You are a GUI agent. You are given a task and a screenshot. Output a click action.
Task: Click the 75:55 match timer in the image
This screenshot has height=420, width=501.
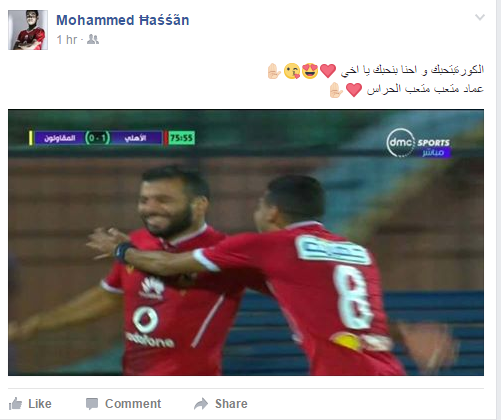click(x=182, y=138)
